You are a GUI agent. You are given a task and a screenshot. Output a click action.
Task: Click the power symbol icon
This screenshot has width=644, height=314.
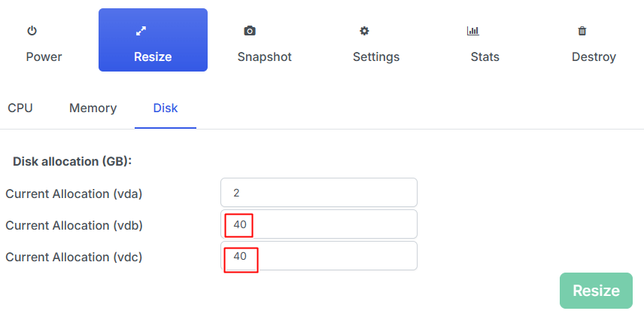click(32, 31)
